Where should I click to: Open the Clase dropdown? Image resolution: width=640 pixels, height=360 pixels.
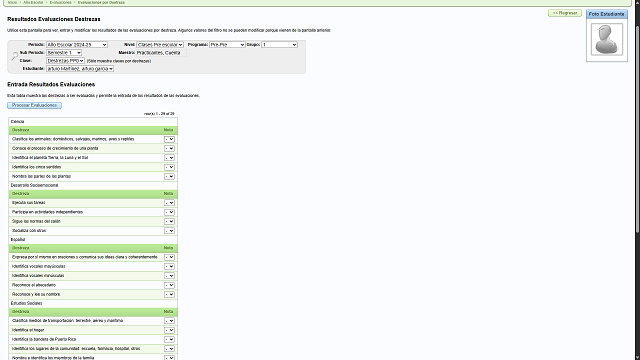[65, 60]
